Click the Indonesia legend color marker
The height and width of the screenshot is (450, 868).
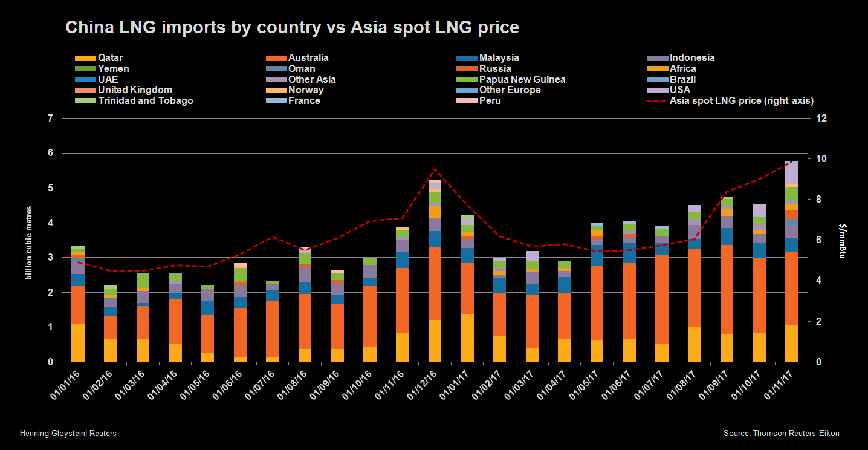[657, 59]
